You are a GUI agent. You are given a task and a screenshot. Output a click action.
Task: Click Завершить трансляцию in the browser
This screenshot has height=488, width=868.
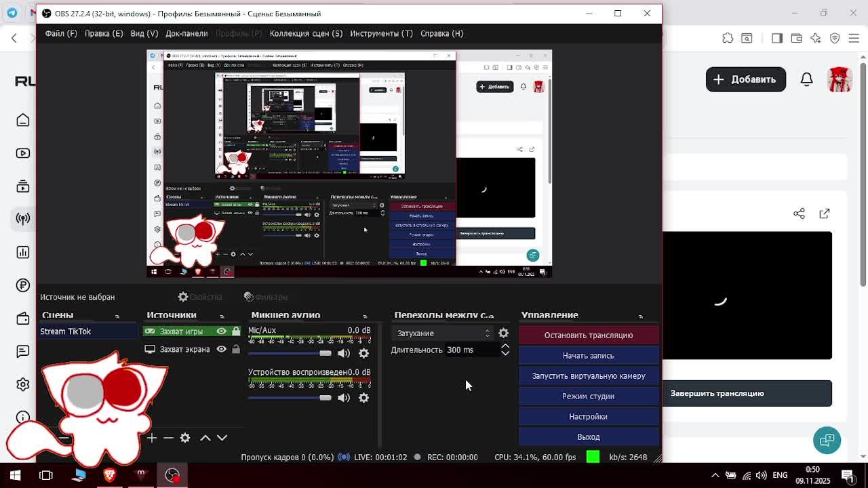[x=747, y=393]
